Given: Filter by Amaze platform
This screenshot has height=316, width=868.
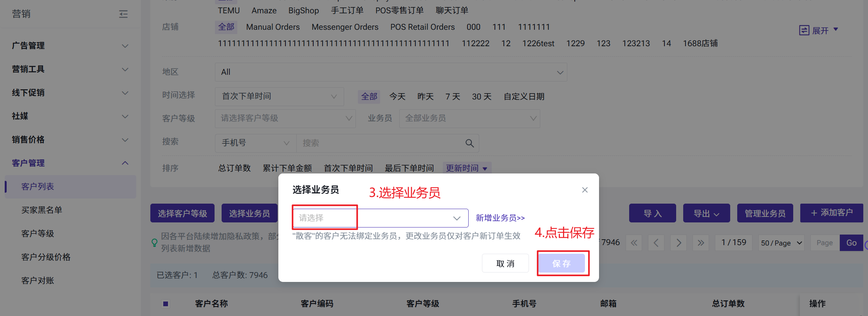Looking at the screenshot, I should 264,11.
